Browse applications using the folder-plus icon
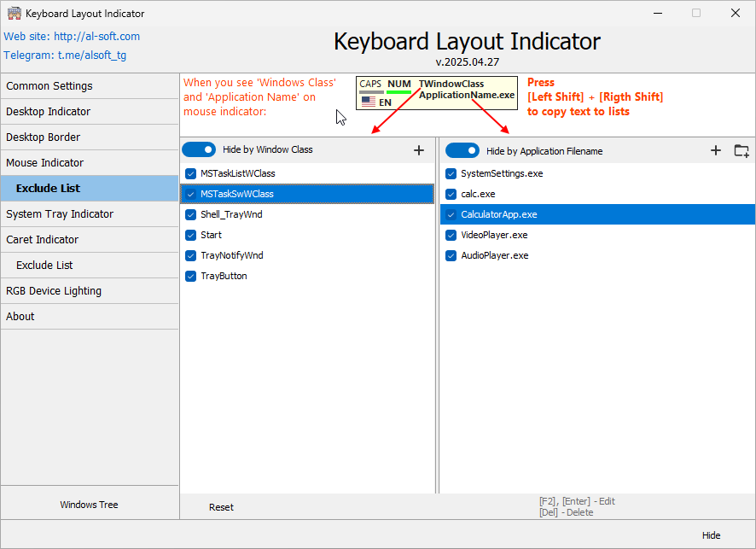756x549 pixels. click(741, 149)
